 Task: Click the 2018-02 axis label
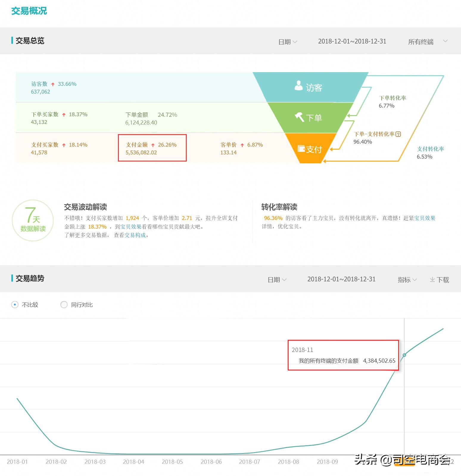[56, 462]
